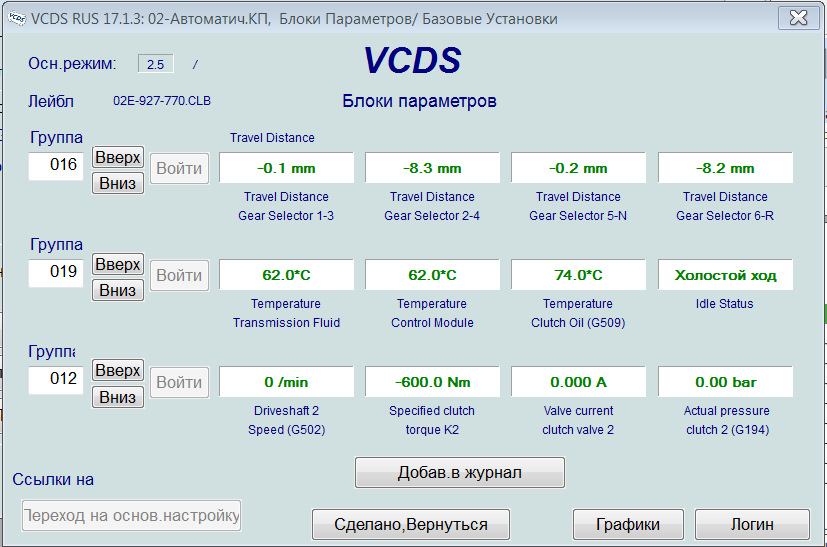Click 62.0*C Transmission Fluid temperature value
The height and width of the screenshot is (547, 827).
tap(286, 275)
